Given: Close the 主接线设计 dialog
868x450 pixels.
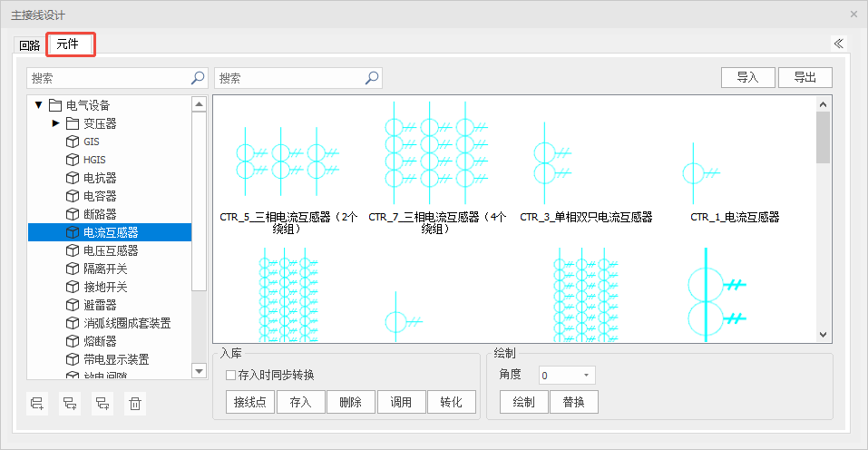Looking at the screenshot, I should (853, 15).
